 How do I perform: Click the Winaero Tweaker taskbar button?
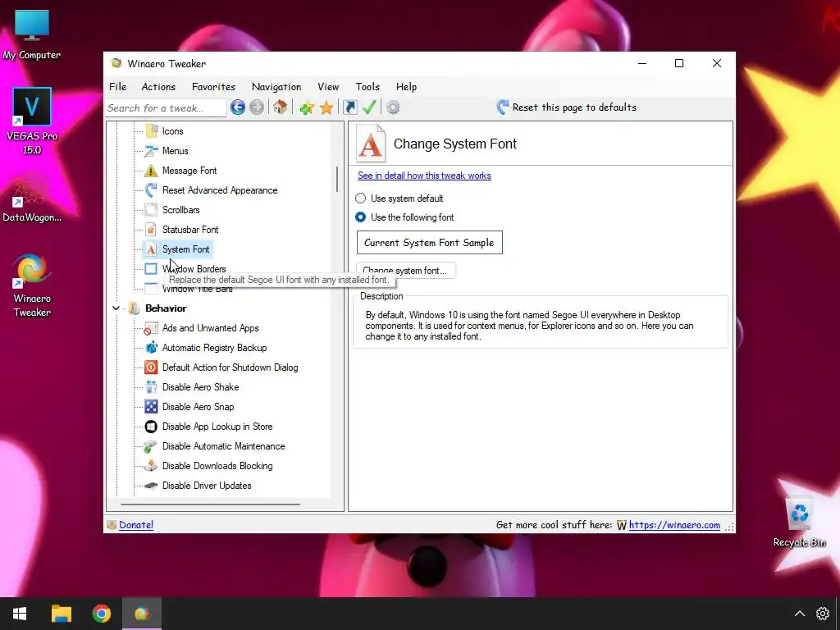click(142, 614)
